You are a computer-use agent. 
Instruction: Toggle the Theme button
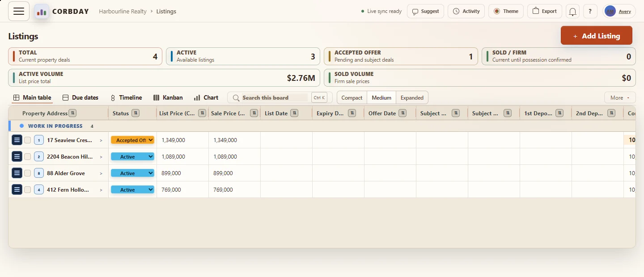pyautogui.click(x=506, y=11)
